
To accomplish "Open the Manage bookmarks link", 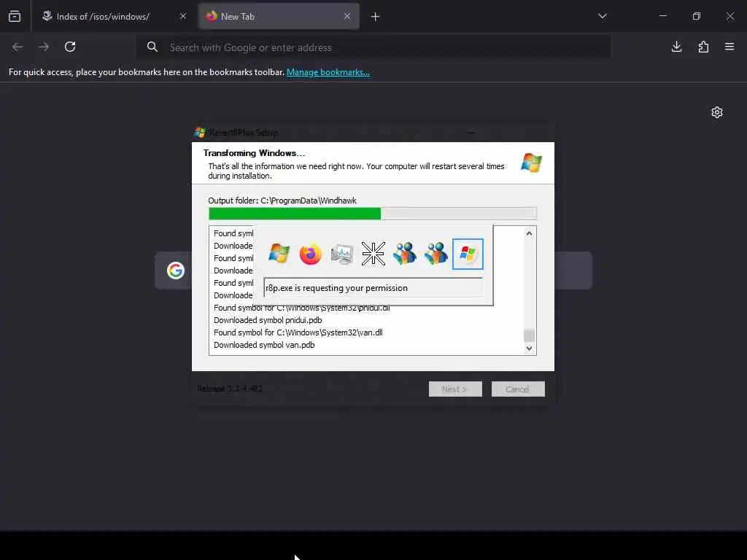I will pyautogui.click(x=328, y=72).
